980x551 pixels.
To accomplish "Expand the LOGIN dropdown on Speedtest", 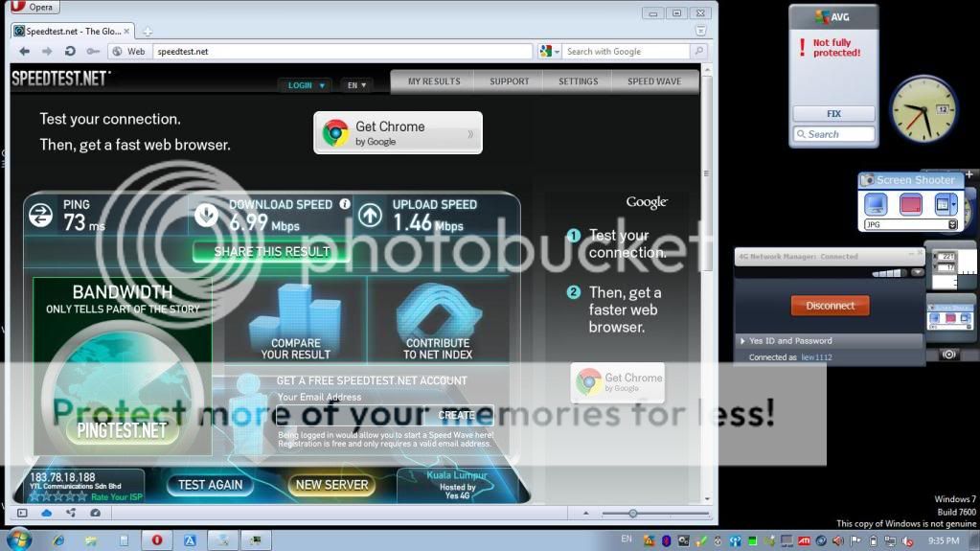I will (x=307, y=85).
